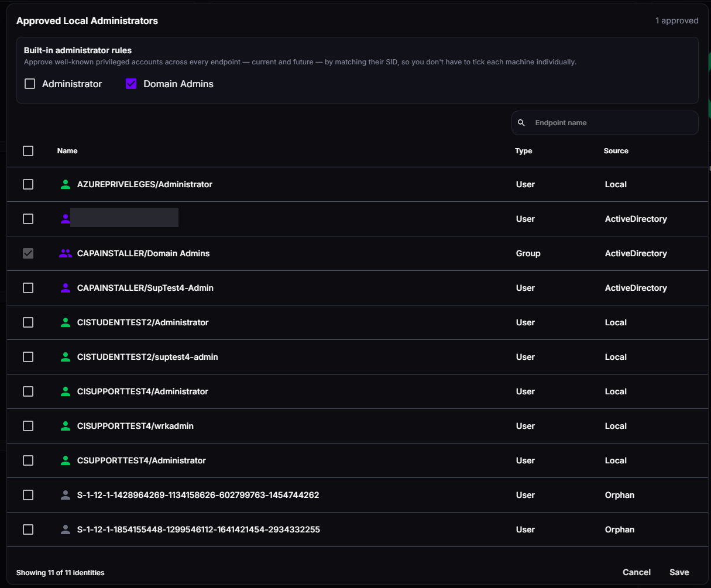Click user icon beside CISUPPORTTEST4/wrkadmin
Screen dimensions: 711x588
(x=66, y=426)
